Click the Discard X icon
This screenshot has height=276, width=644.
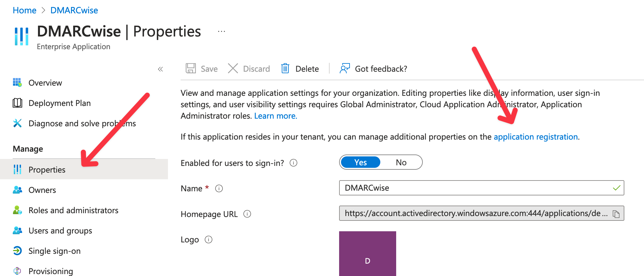(233, 69)
